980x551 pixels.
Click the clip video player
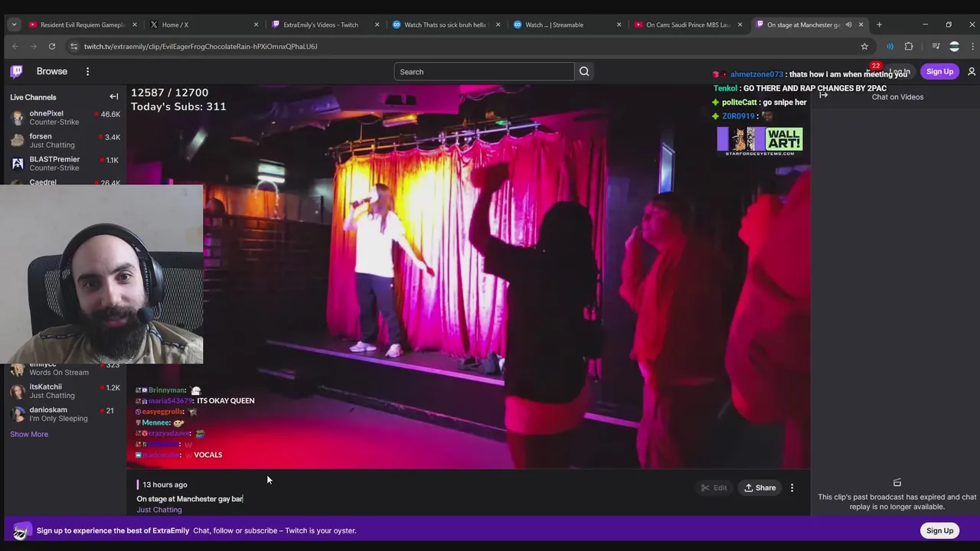click(469, 276)
